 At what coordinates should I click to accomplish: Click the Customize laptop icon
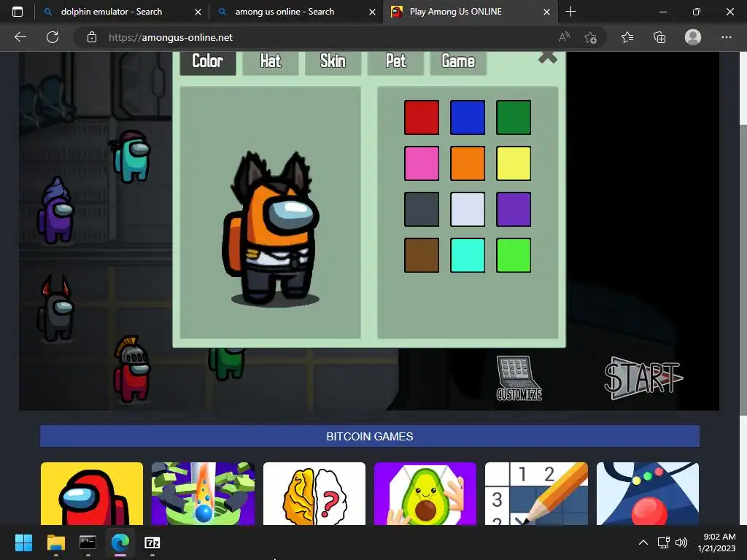pyautogui.click(x=519, y=378)
